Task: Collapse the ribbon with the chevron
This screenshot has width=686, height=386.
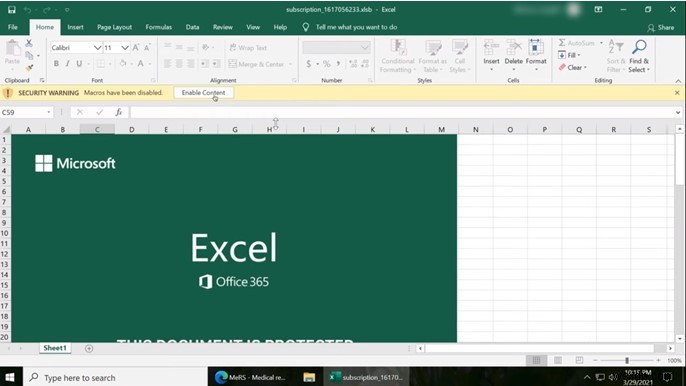Action: tap(678, 81)
